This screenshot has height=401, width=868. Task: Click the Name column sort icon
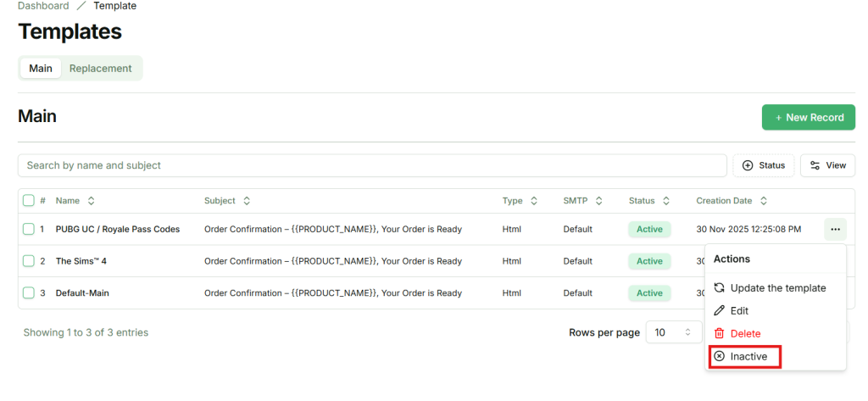[x=91, y=201]
